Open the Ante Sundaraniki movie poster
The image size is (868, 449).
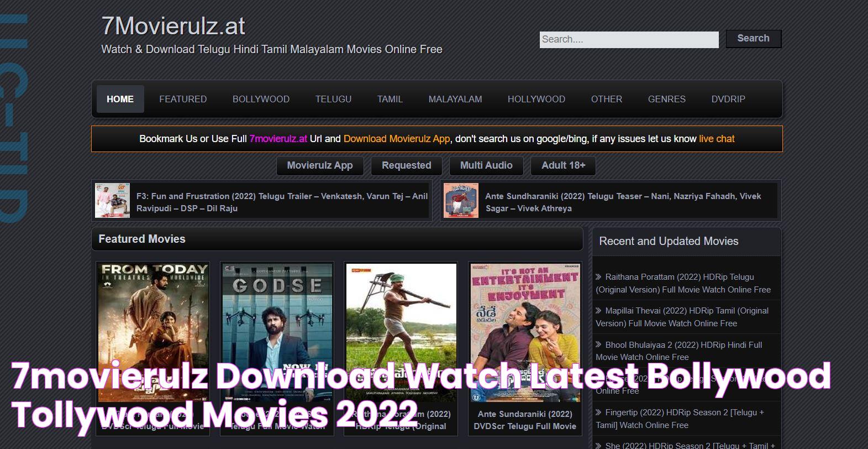click(525, 332)
